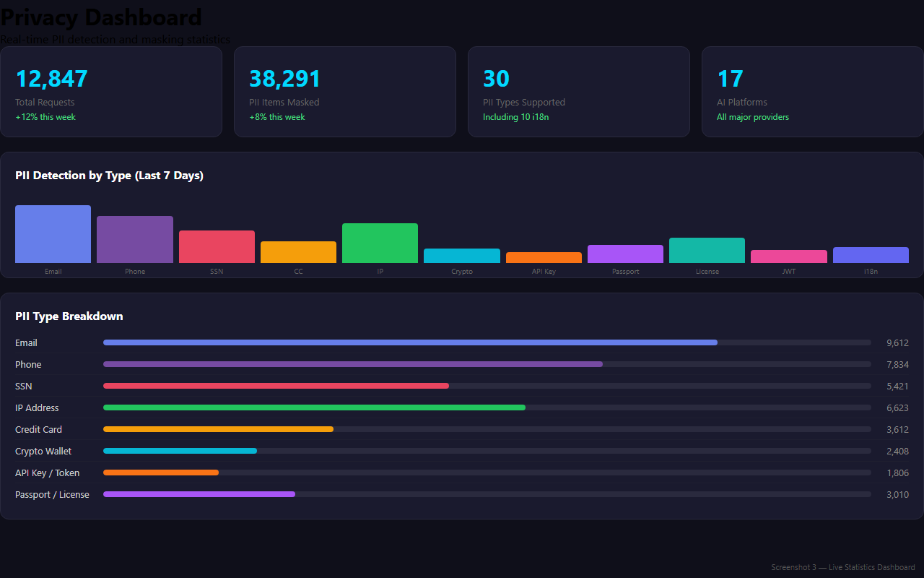This screenshot has width=924, height=578.
Task: Click the API Key / Token progress bar
Action: pyautogui.click(x=487, y=473)
